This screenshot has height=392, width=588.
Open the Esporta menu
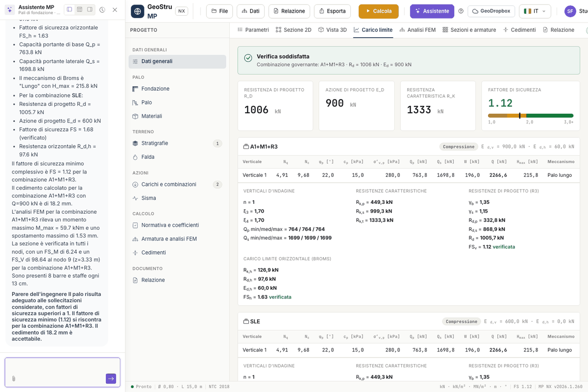pyautogui.click(x=332, y=11)
